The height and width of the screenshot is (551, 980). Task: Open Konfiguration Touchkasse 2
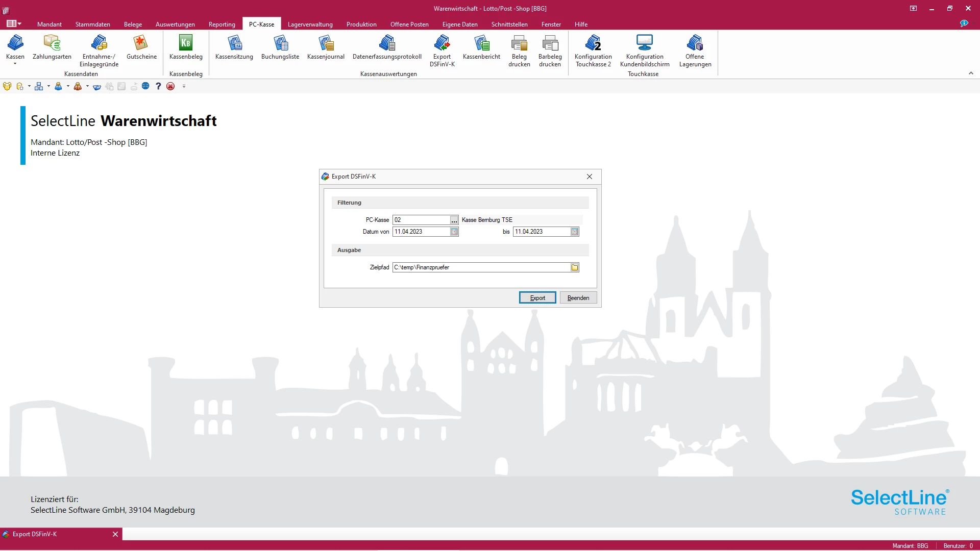pos(593,51)
